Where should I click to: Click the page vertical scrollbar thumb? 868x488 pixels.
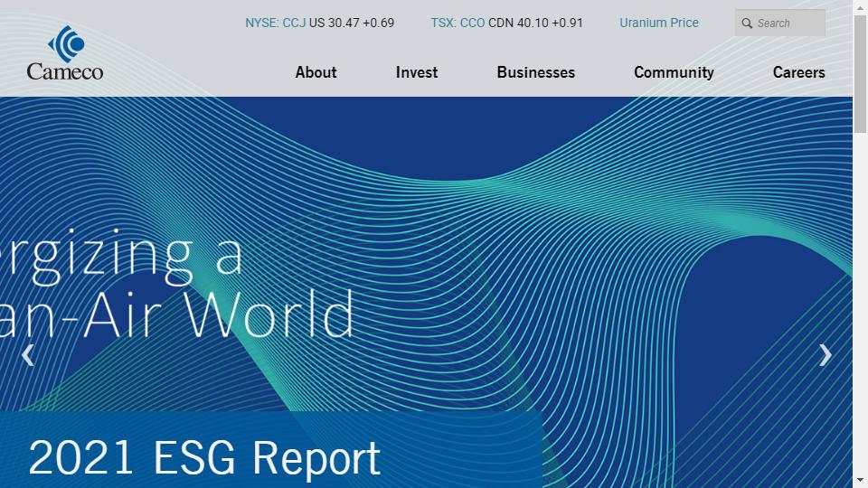tap(860, 75)
